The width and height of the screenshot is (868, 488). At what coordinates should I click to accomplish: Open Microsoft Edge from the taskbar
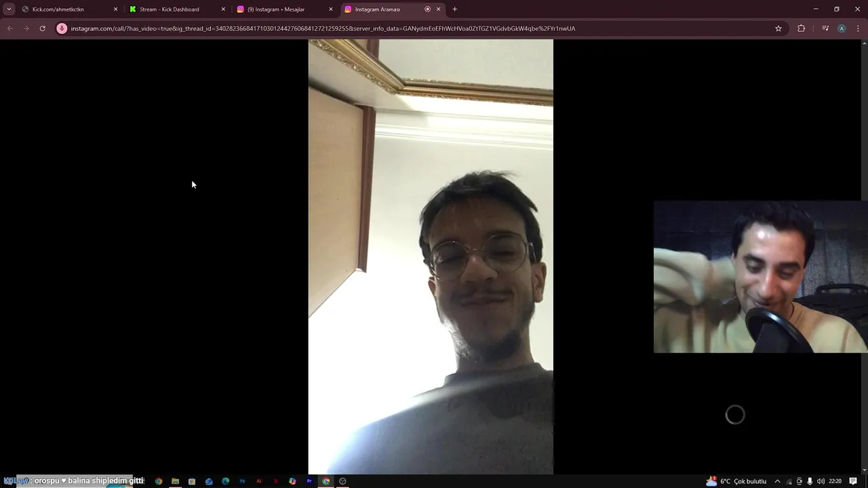click(x=225, y=481)
